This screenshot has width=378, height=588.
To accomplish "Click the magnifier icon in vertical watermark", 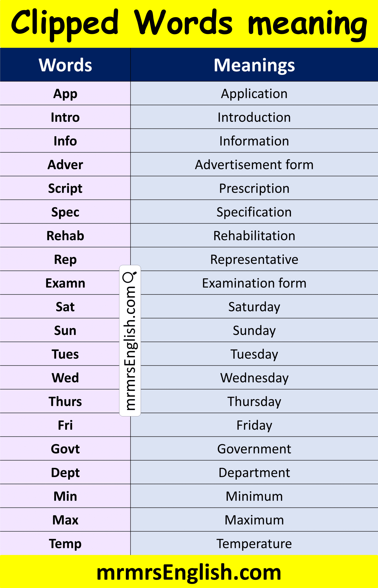I will [129, 277].
